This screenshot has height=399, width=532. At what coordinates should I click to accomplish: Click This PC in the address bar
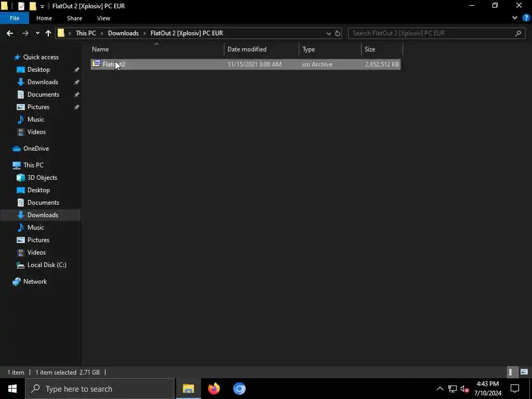[x=86, y=33]
